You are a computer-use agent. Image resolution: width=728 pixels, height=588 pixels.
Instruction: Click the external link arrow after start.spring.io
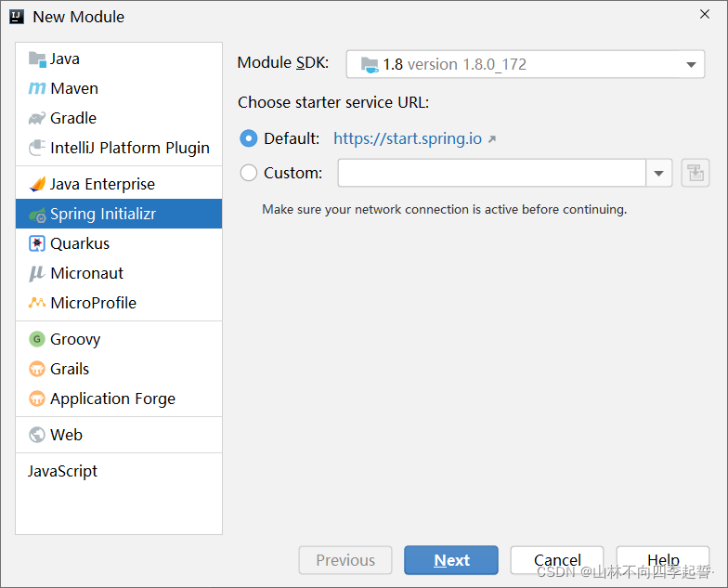pos(492,139)
